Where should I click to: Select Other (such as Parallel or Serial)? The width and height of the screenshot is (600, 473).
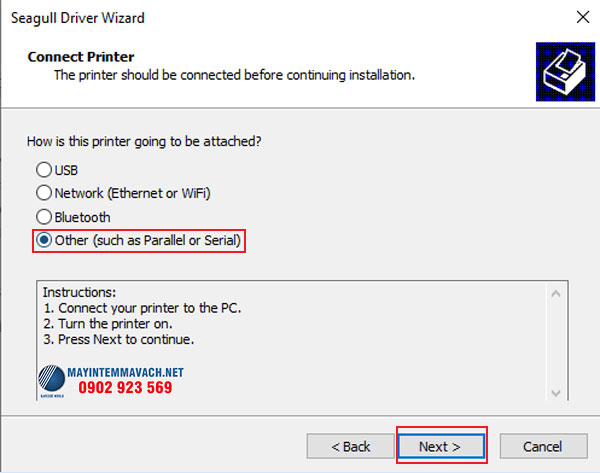click(x=44, y=241)
